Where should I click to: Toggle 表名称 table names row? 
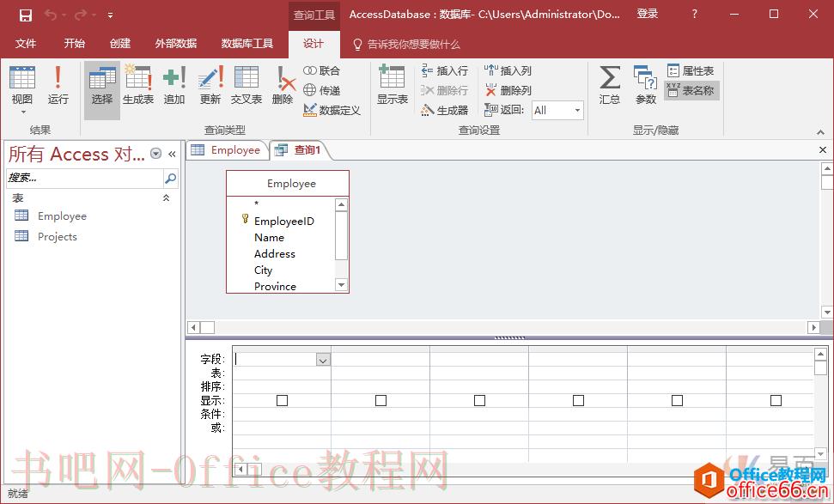click(x=691, y=90)
